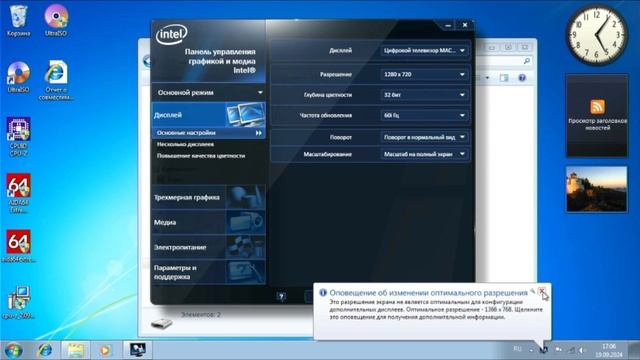Viewport: 640px width, 360px height.
Task: Click the RU language indicator in taskbar
Action: tap(518, 349)
